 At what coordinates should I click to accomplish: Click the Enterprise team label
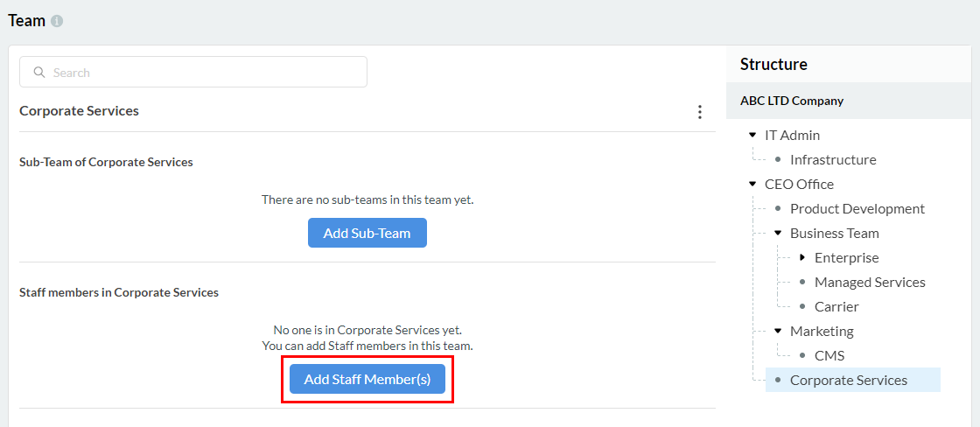[846, 257]
